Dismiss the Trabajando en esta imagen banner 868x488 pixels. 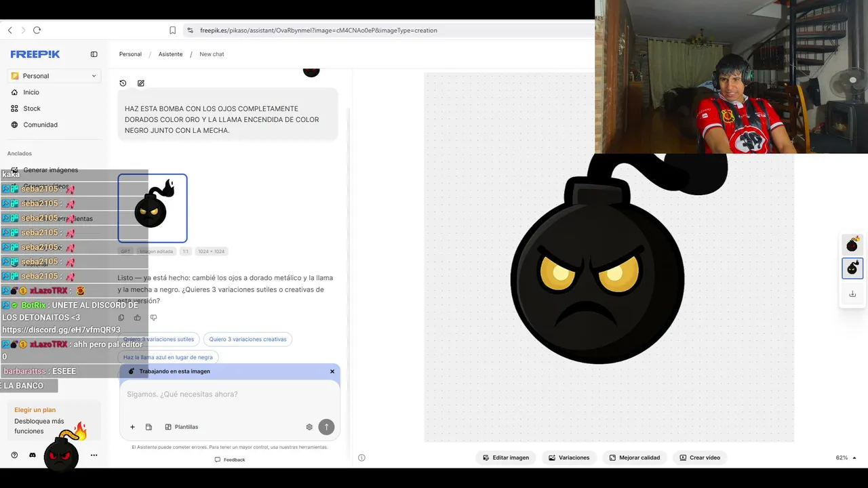pyautogui.click(x=332, y=371)
